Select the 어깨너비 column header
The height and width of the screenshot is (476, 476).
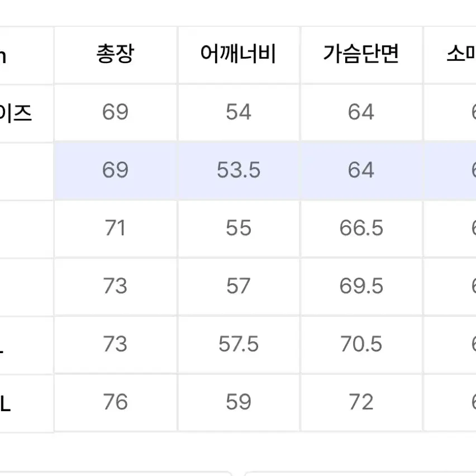pyautogui.click(x=239, y=55)
